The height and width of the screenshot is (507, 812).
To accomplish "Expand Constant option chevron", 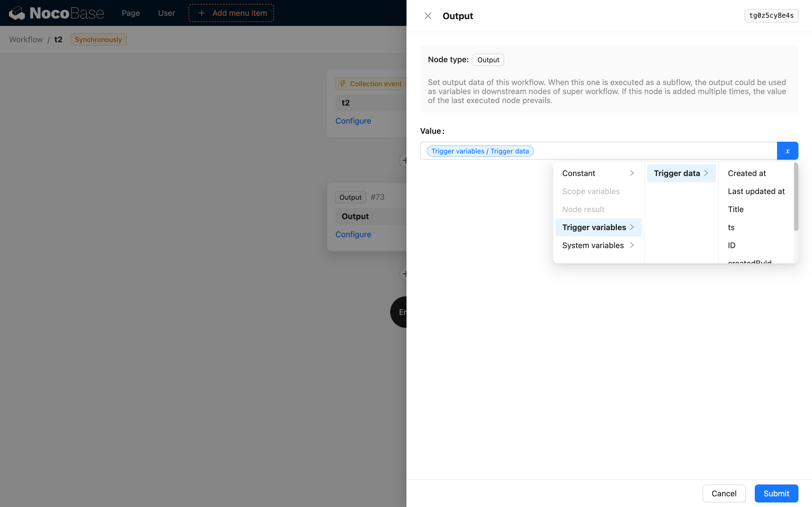I will [x=632, y=173].
